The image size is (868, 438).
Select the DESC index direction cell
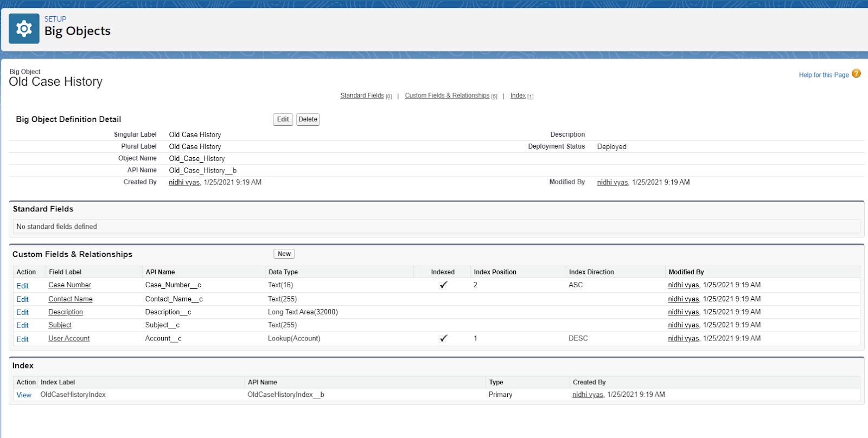[578, 338]
